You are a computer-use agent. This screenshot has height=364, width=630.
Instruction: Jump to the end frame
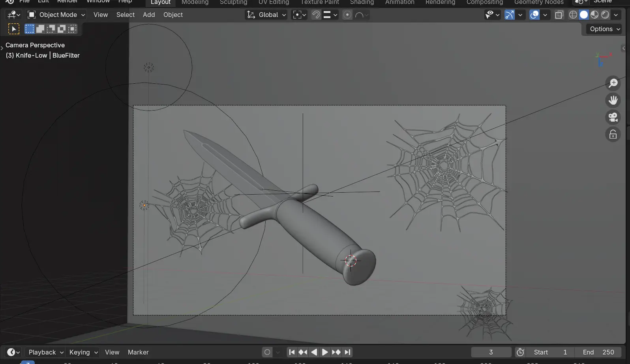(347, 352)
